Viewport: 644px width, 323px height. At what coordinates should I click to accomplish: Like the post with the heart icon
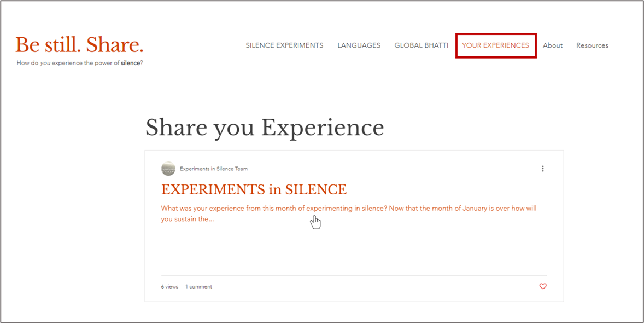543,286
